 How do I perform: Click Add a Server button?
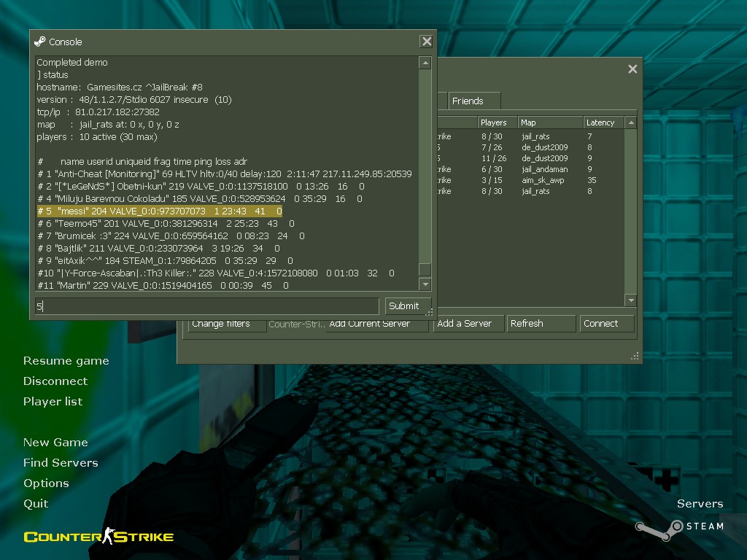pos(468,324)
